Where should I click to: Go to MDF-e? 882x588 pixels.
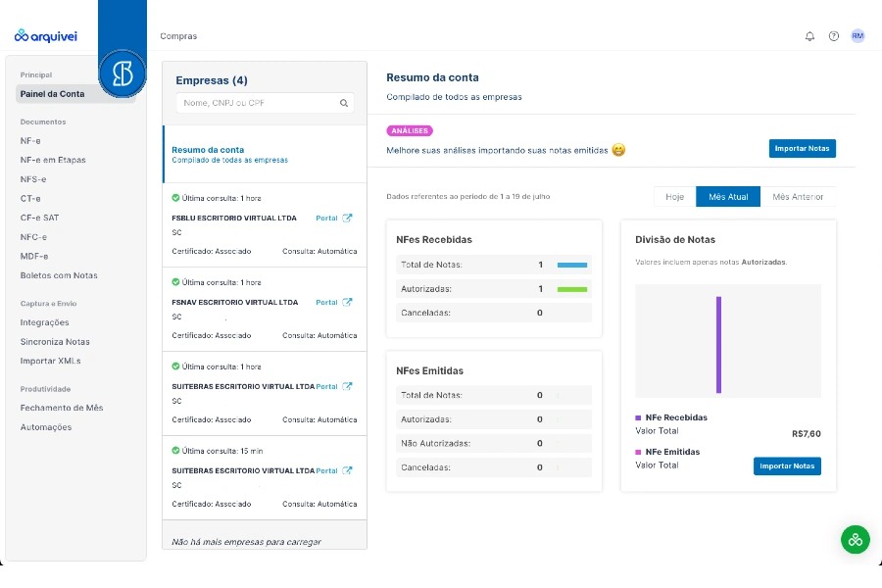click(34, 256)
